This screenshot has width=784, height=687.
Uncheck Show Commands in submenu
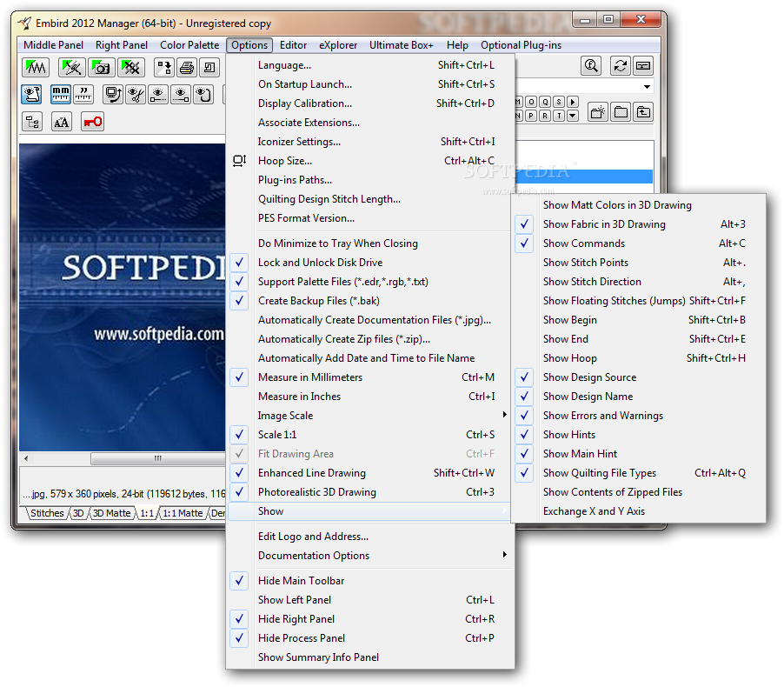[x=639, y=243]
